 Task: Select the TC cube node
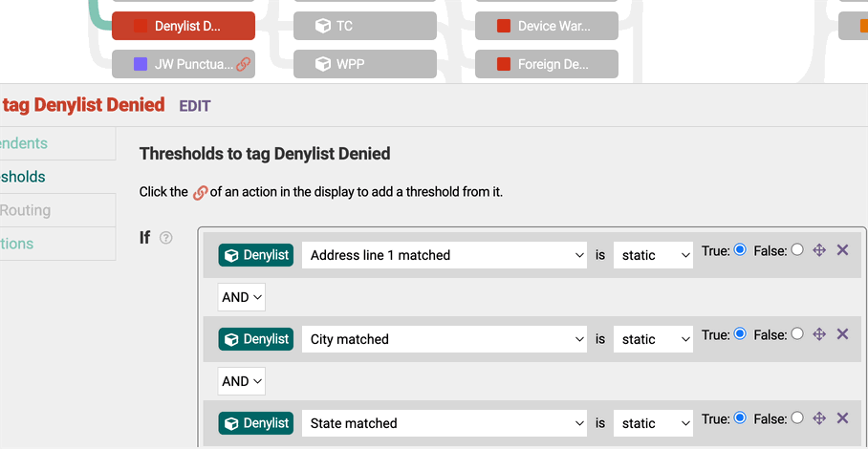coord(365,26)
